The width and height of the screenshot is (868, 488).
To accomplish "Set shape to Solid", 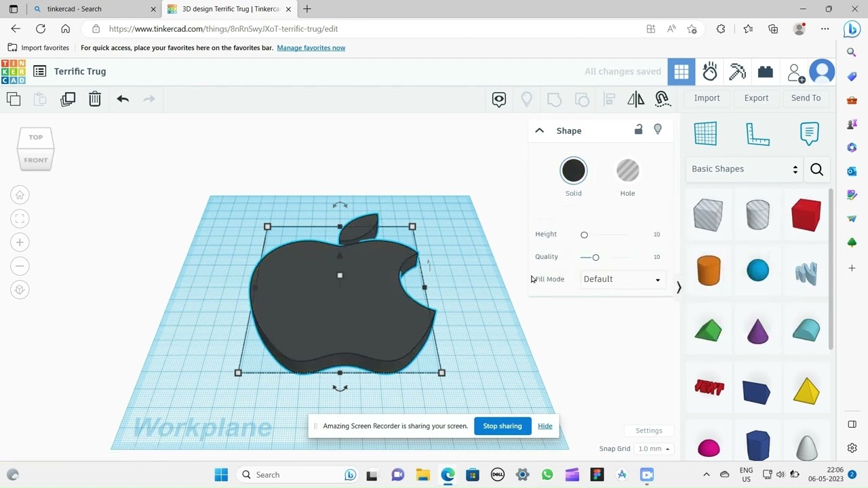I will [574, 171].
